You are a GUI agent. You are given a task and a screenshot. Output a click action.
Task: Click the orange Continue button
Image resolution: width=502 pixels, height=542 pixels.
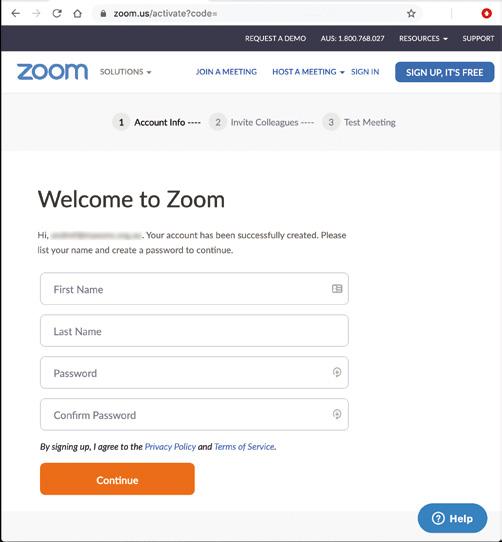click(117, 479)
